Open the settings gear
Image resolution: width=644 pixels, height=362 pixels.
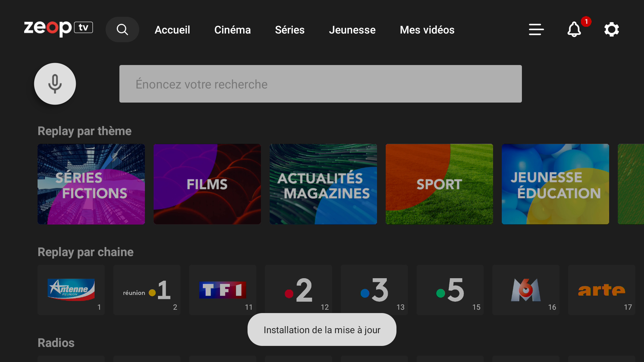coord(611,29)
